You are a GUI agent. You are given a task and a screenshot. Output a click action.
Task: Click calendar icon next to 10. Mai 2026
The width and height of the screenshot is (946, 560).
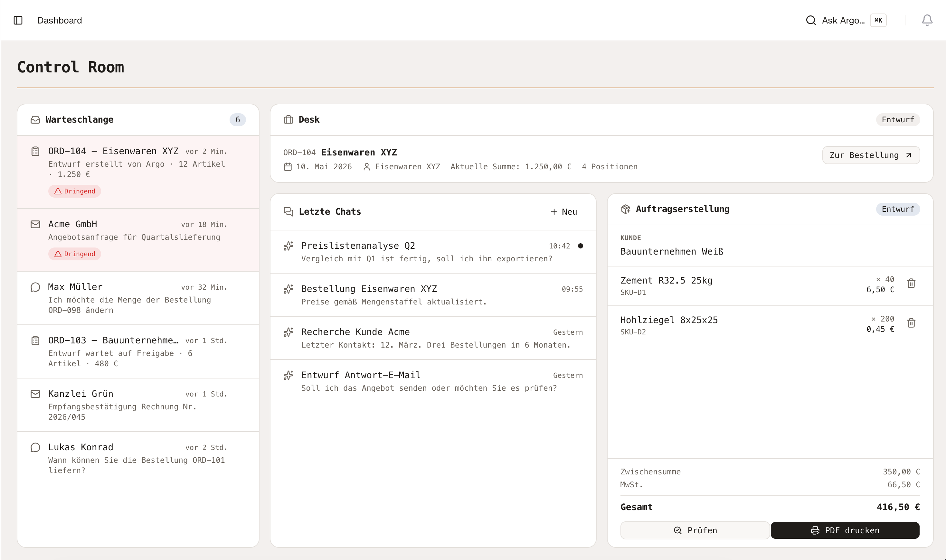tap(288, 167)
